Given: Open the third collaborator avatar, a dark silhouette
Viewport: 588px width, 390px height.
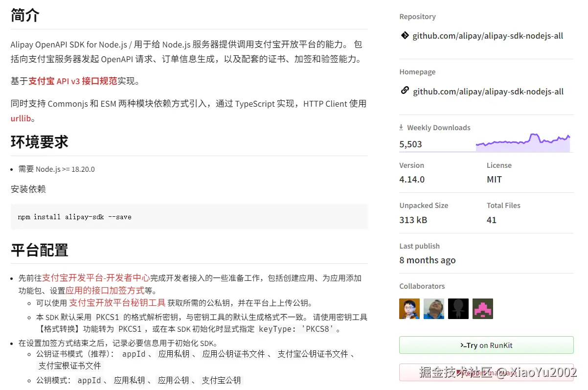Looking at the screenshot, I should click(x=458, y=309).
